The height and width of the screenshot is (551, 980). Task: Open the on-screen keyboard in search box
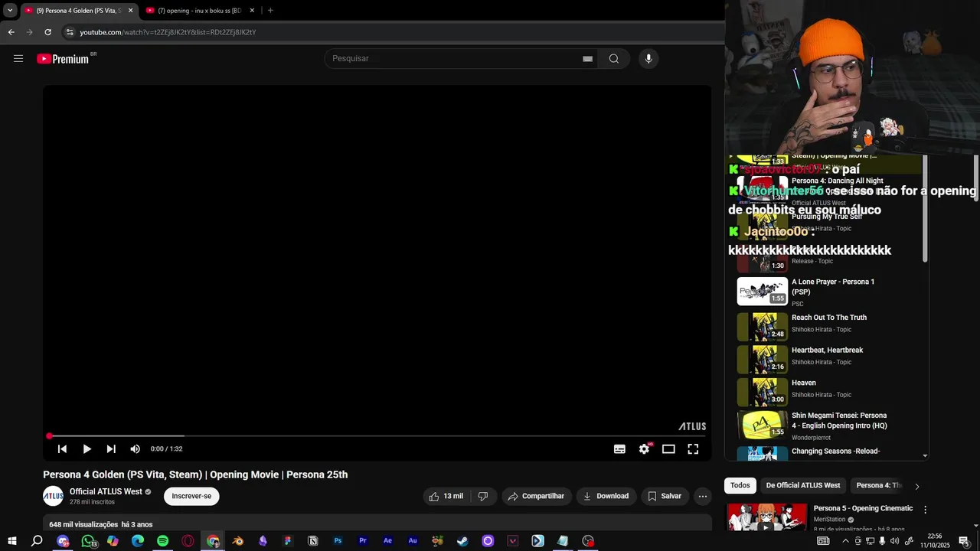coord(587,58)
